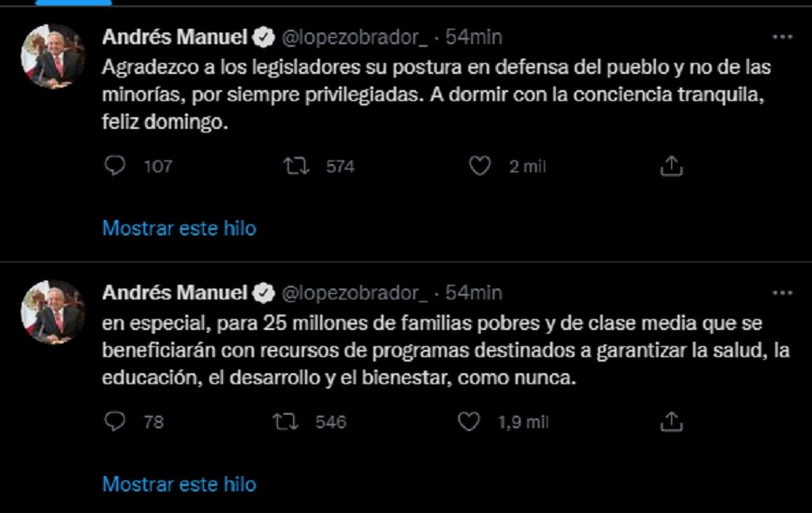Like the 'feliz domingo' tweet
This screenshot has height=513, width=812.
(x=481, y=166)
